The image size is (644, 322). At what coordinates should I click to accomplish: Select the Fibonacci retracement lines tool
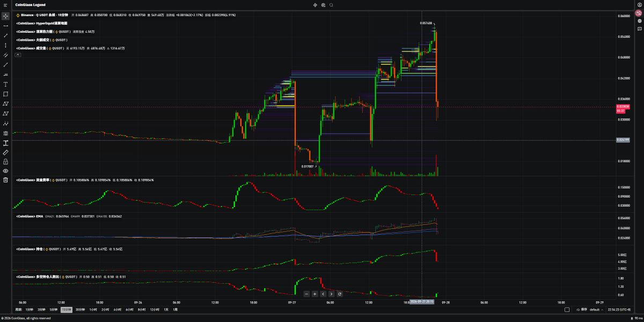[5, 133]
